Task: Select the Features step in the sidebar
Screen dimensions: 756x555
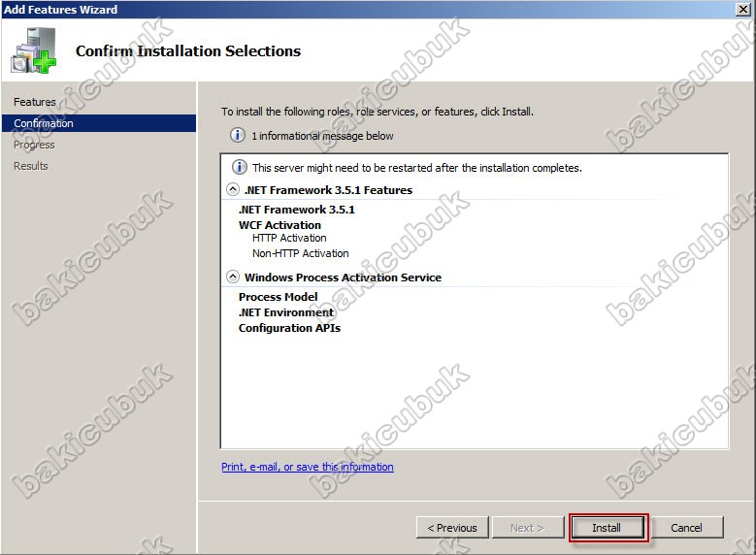Action: tap(35, 102)
